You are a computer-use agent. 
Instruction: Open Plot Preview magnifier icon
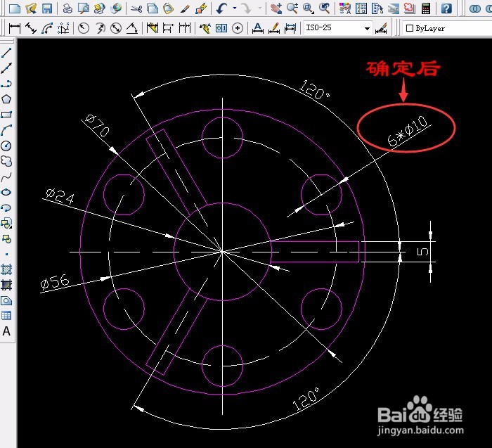click(84, 8)
